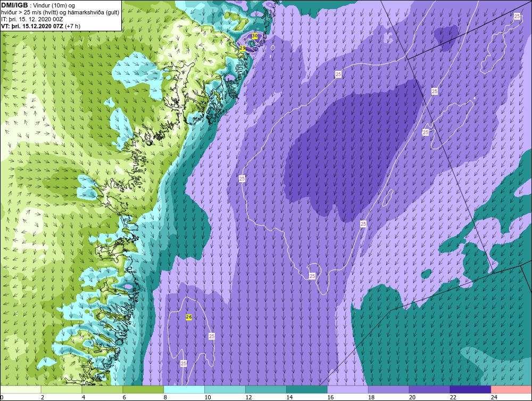This screenshot has width=532, height=401.
Task: Select the lavender 18–20 legend swatch
Action: (x=388, y=389)
